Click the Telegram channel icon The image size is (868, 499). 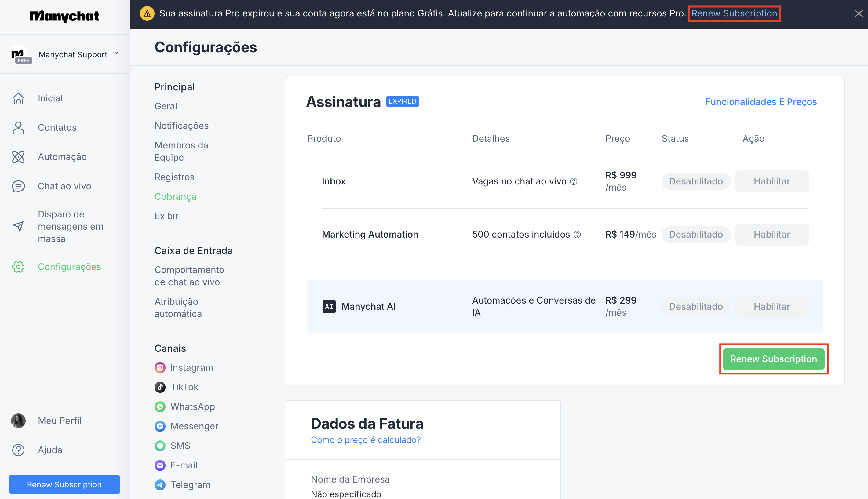point(160,485)
